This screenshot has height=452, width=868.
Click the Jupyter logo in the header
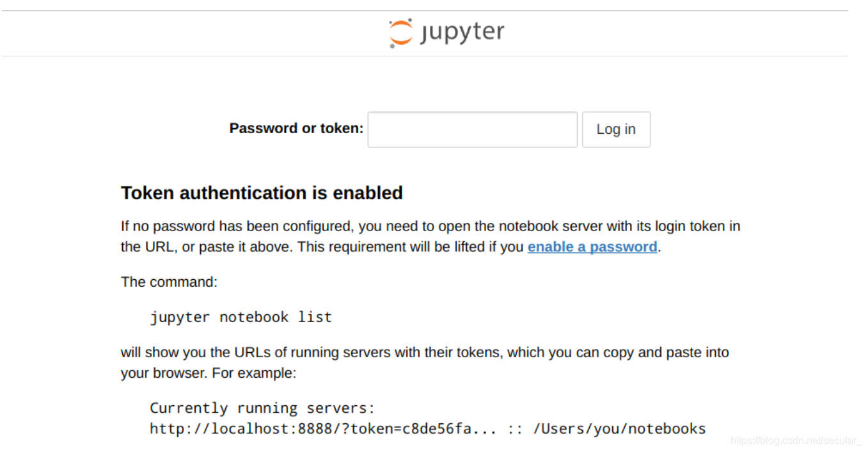[x=446, y=33]
